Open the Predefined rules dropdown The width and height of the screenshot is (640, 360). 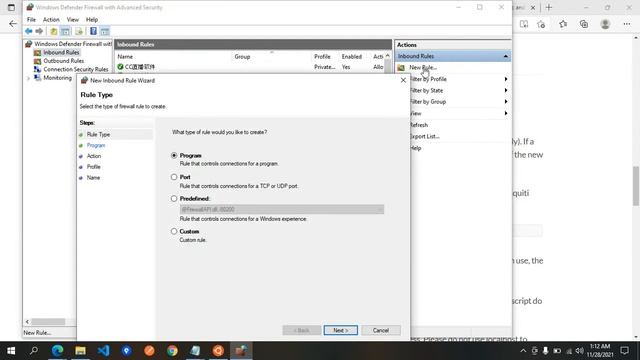[x=282, y=209]
